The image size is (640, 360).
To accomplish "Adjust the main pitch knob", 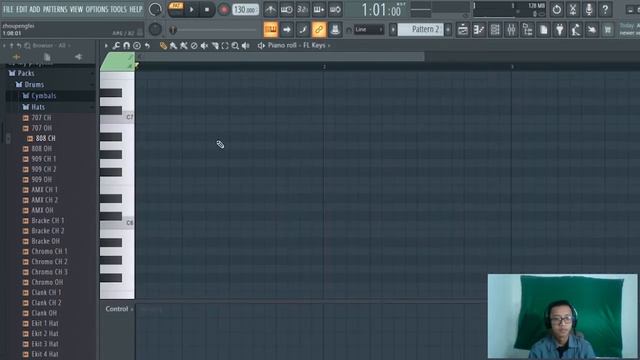I will (x=155, y=29).
